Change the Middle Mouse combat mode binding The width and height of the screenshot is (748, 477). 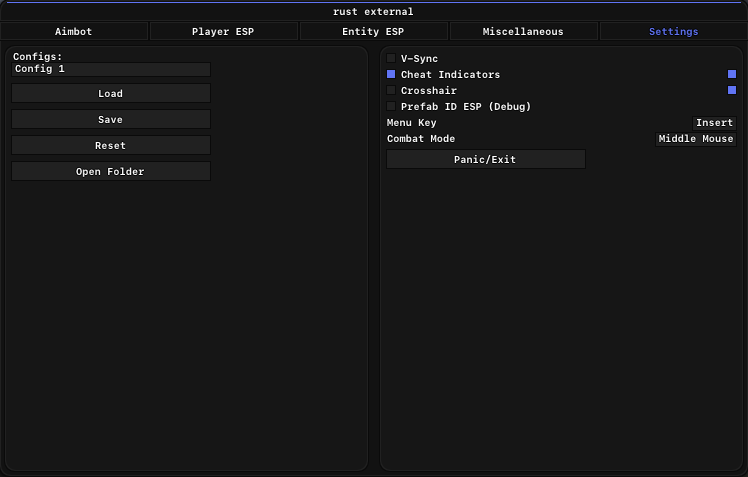point(696,139)
